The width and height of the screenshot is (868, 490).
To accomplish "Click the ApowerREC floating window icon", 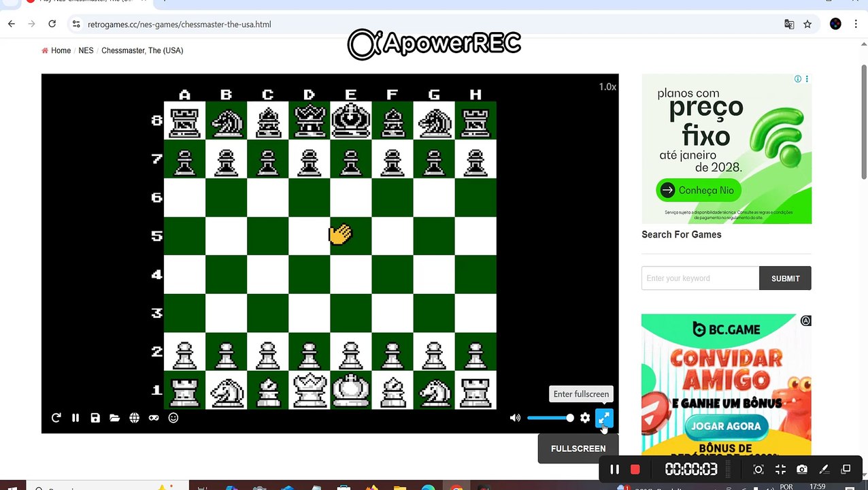I will click(846, 470).
